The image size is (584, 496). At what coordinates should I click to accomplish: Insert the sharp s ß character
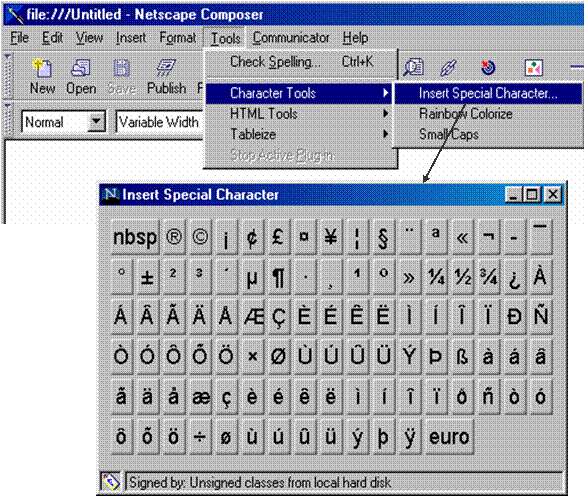pos(462,356)
